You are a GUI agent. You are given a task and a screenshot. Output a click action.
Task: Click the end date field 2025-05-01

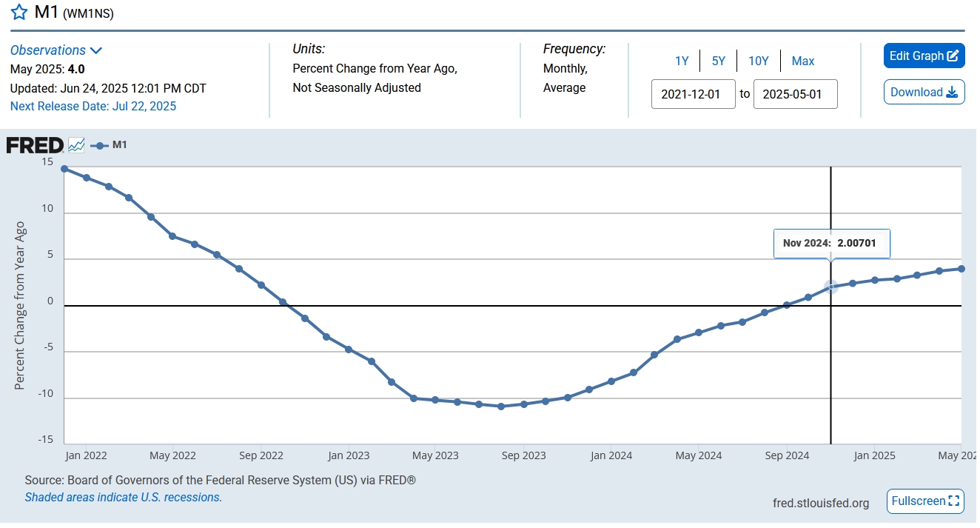point(795,94)
